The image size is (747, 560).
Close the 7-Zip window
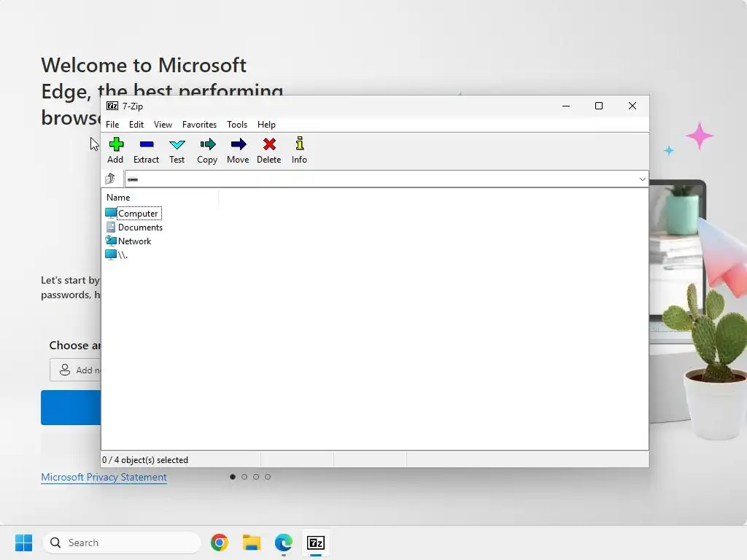pyautogui.click(x=632, y=106)
